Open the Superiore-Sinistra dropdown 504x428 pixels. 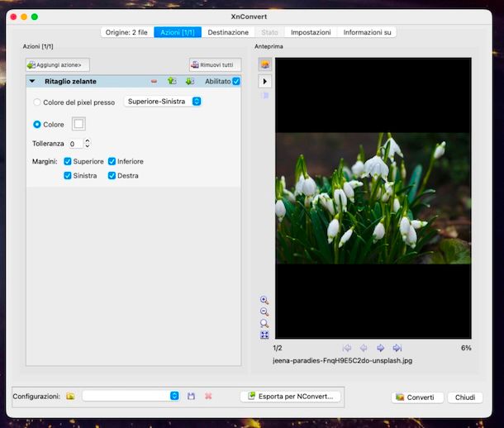coord(163,102)
